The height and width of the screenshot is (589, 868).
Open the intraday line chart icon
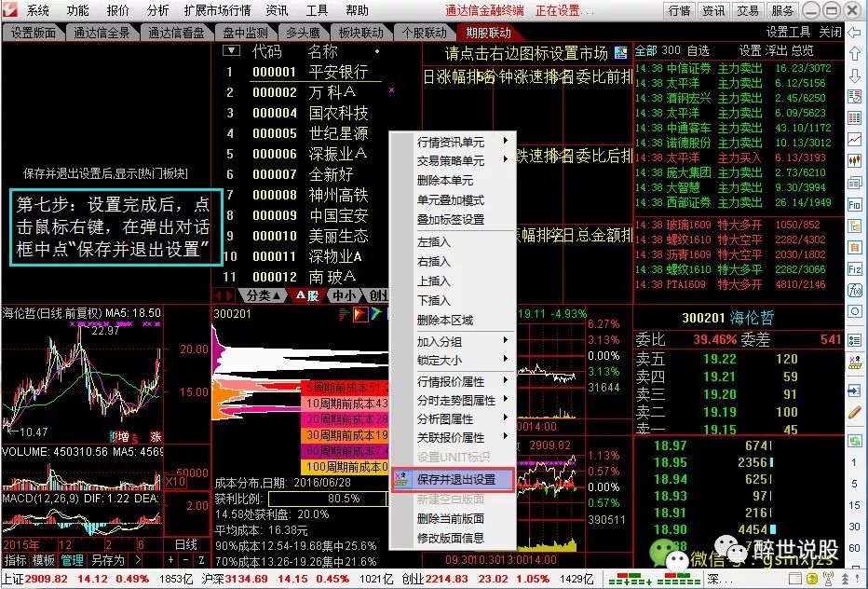point(854,140)
